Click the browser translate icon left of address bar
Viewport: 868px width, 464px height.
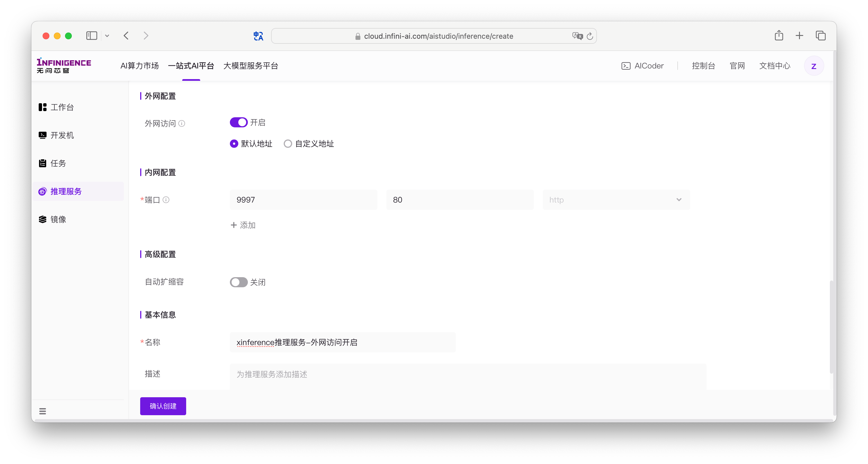coord(258,36)
